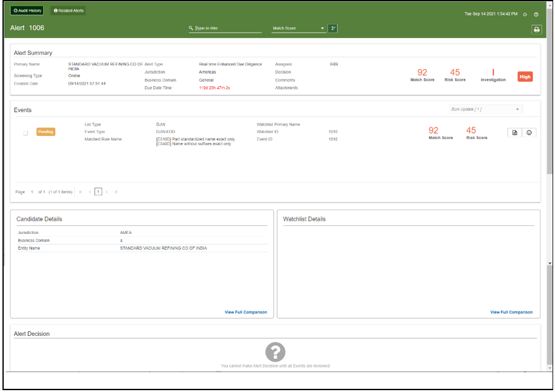The width and height of the screenshot is (555, 392).
Task: Click the sort order icon next to Match Score
Action: point(333,28)
